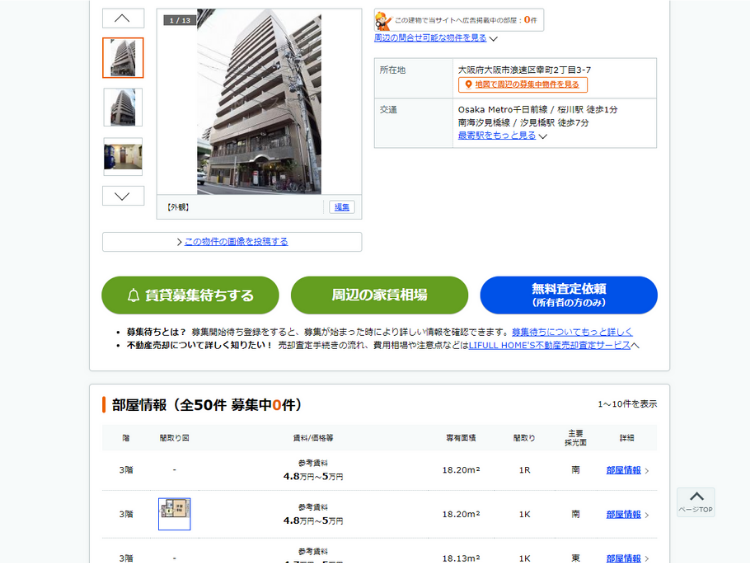The height and width of the screenshot is (563, 750).
Task: Click the 主要採光面 column header
Action: (575, 438)
